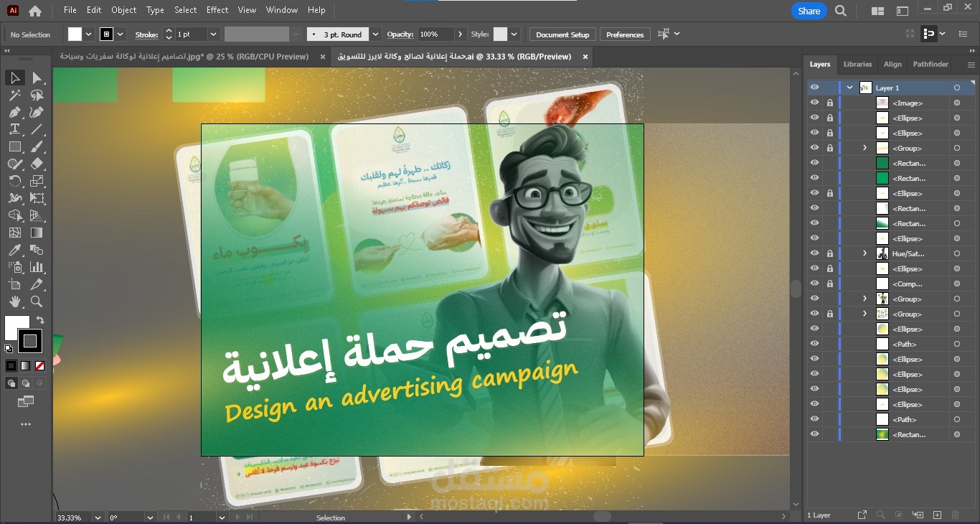This screenshot has height=524, width=980.
Task: Collapse the Layer 1 chevron
Action: [x=849, y=88]
